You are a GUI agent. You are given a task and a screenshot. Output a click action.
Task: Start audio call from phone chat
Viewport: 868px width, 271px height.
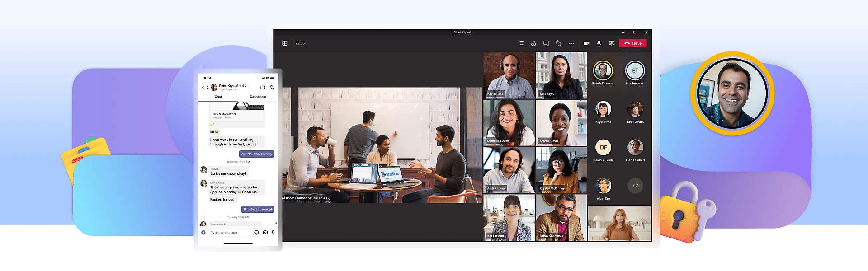click(x=272, y=87)
